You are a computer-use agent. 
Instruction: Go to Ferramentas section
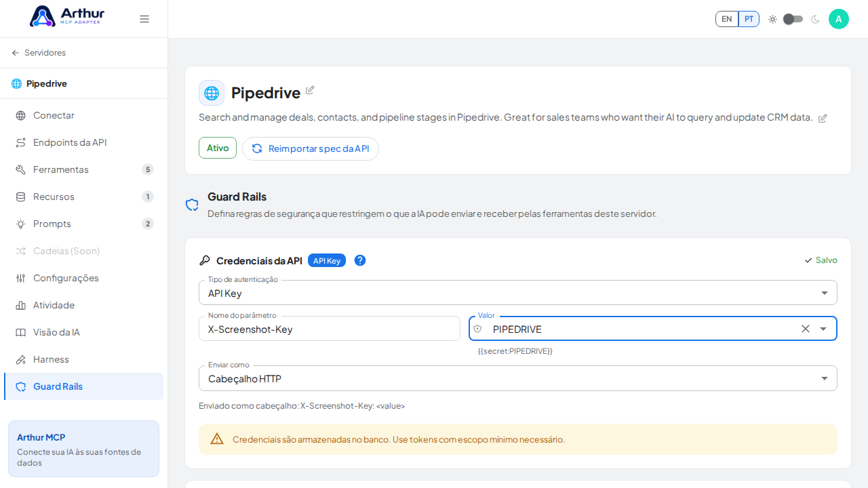[83, 169]
